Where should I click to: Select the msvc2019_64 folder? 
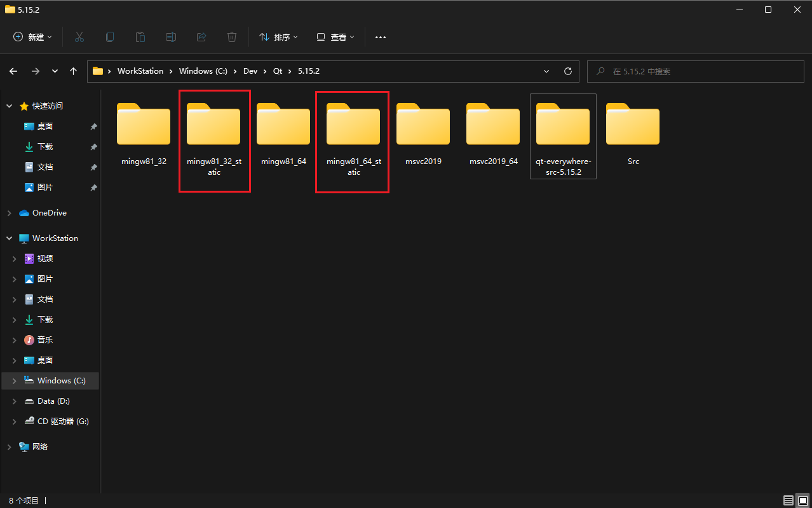click(493, 134)
